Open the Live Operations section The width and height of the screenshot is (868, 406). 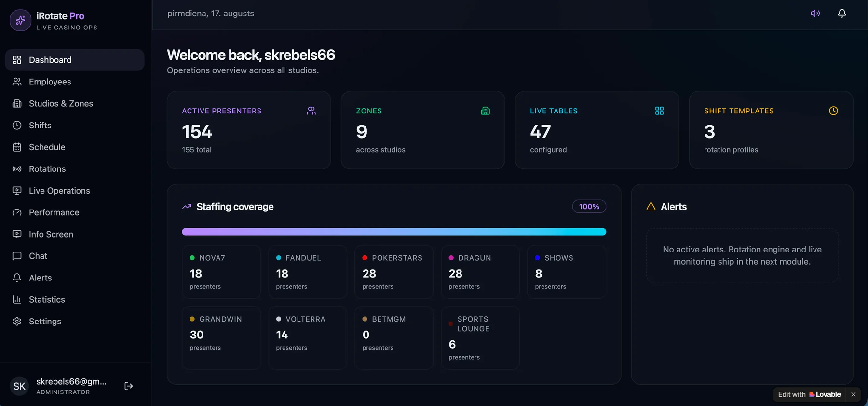(x=75, y=191)
